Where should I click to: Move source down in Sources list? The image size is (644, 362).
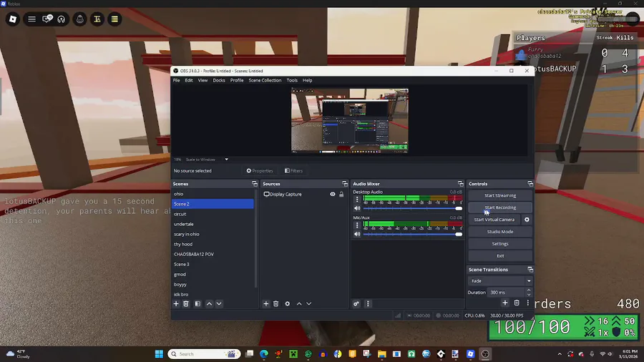[309, 304]
